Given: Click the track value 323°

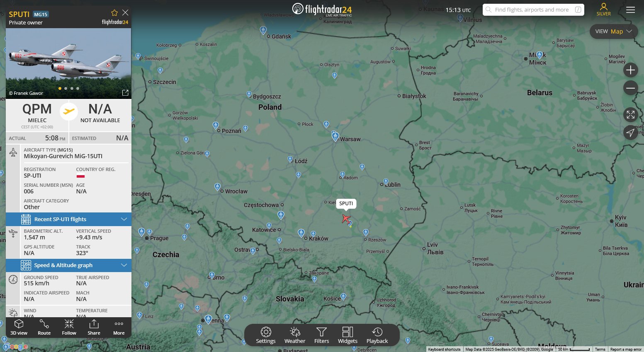Looking at the screenshot, I should tap(82, 253).
